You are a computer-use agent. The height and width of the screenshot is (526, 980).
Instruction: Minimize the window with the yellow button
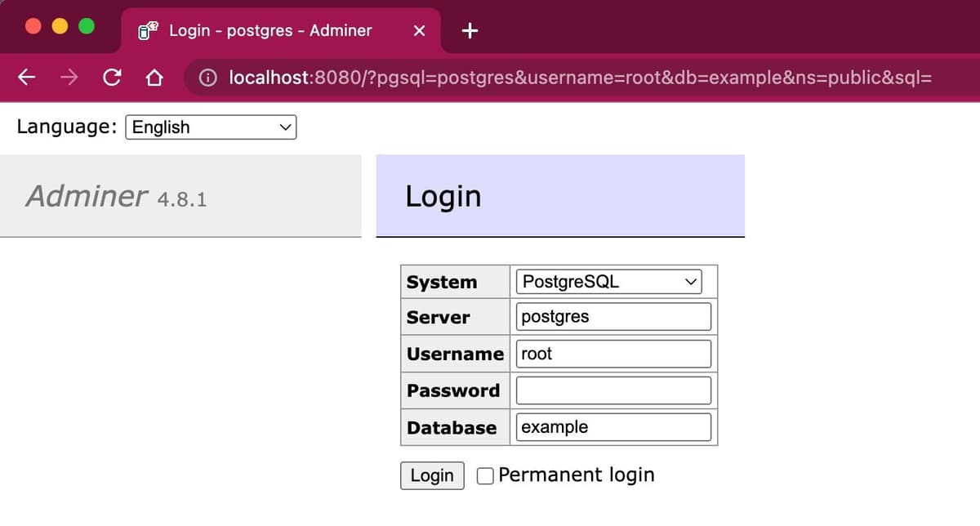(x=60, y=26)
